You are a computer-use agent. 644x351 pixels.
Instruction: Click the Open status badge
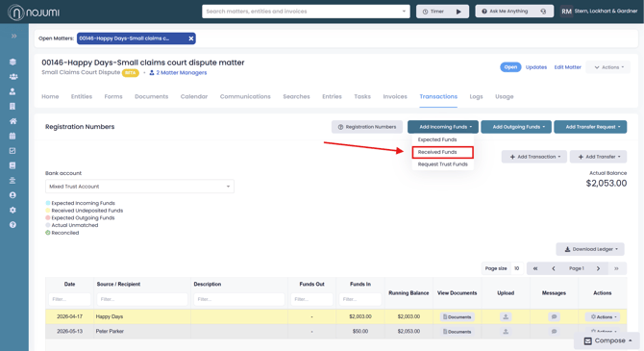coord(510,67)
